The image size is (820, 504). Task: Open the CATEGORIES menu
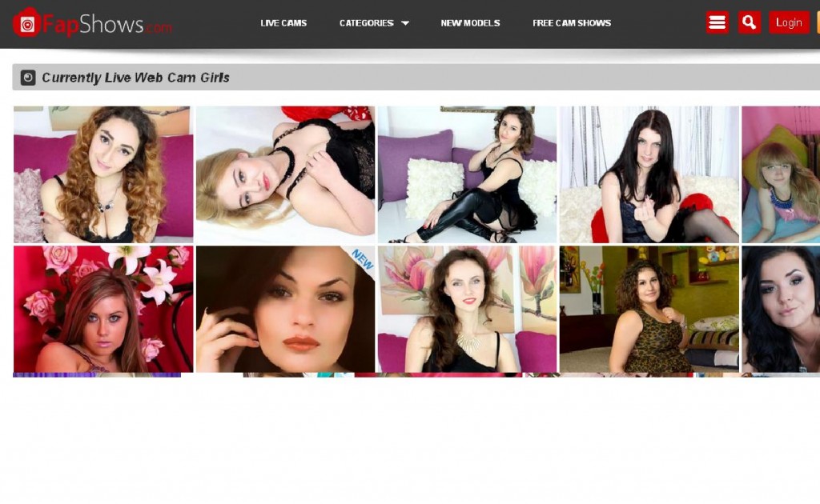(x=367, y=23)
